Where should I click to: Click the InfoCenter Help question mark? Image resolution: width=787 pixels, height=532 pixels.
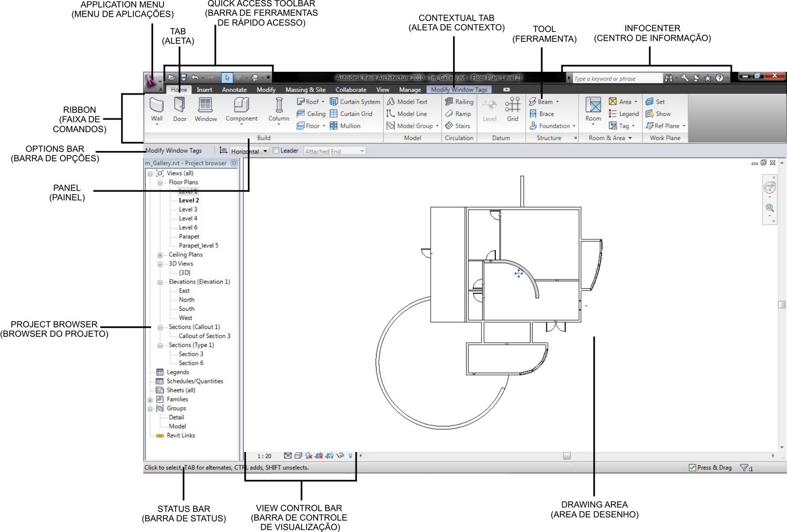pyautogui.click(x=720, y=78)
